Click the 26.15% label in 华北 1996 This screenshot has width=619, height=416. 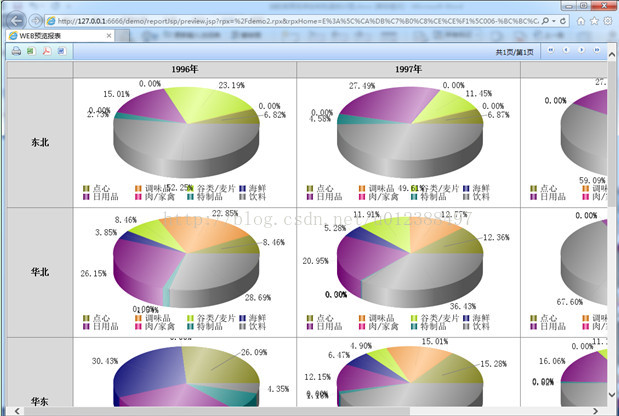(94, 274)
